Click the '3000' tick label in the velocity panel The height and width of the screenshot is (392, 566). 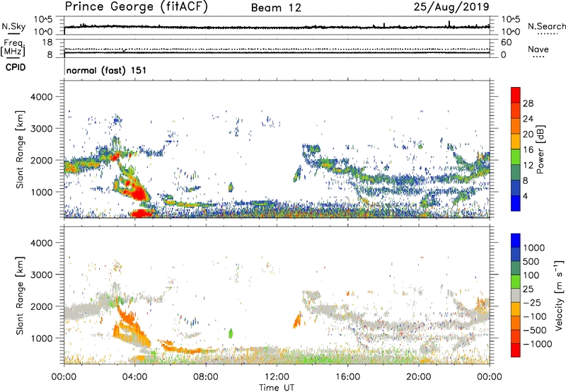coord(42,275)
